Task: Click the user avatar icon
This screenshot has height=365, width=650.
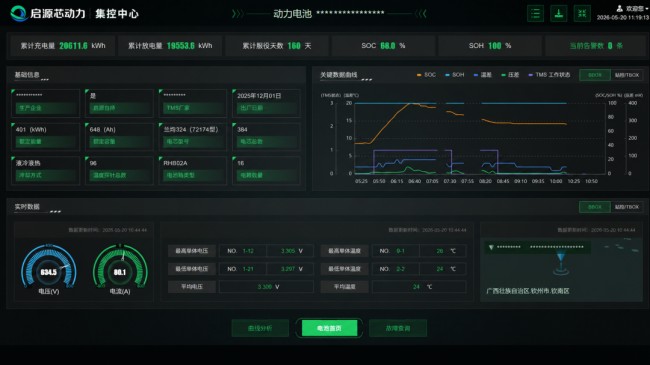Action: click(619, 8)
